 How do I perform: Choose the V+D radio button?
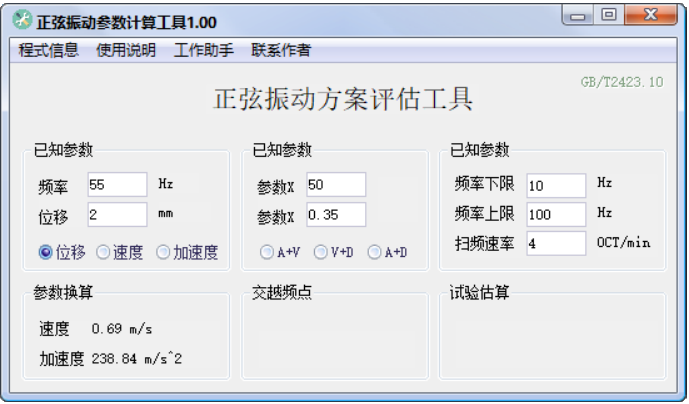[322, 253]
